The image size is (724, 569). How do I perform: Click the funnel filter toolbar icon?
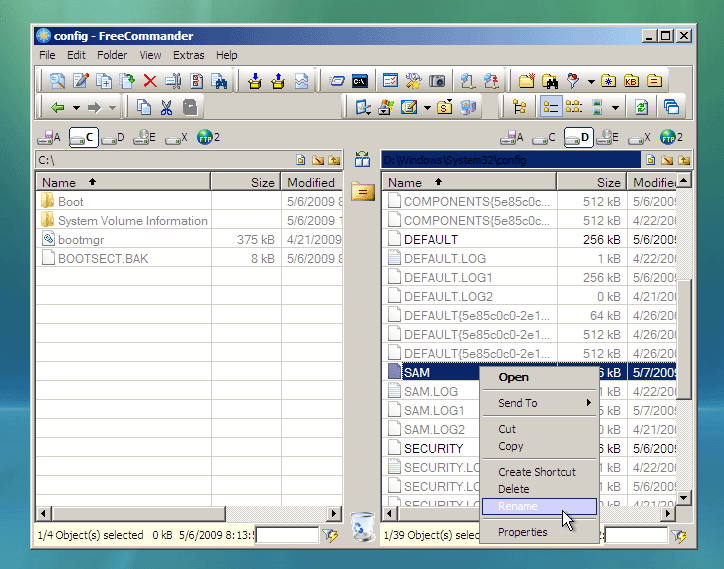[x=573, y=81]
